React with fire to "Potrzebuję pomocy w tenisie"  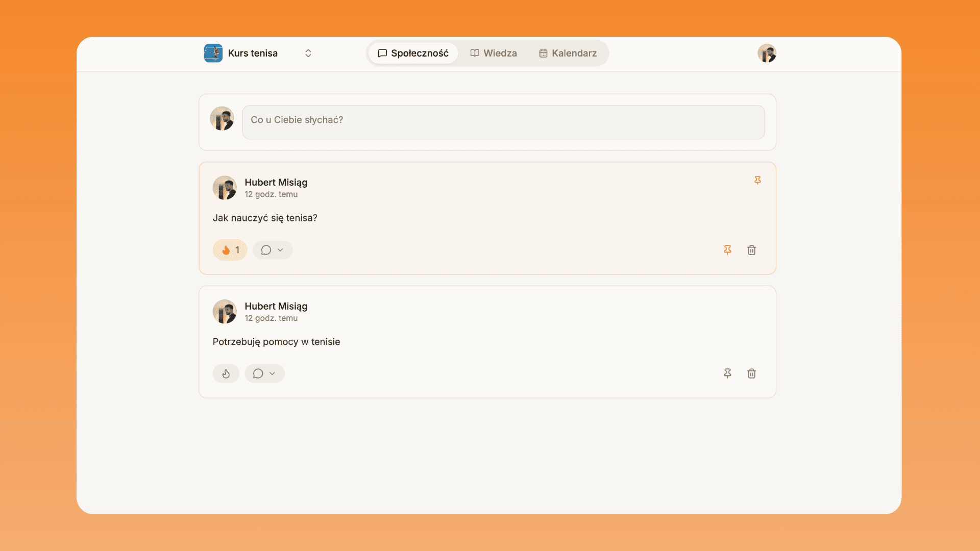click(226, 373)
